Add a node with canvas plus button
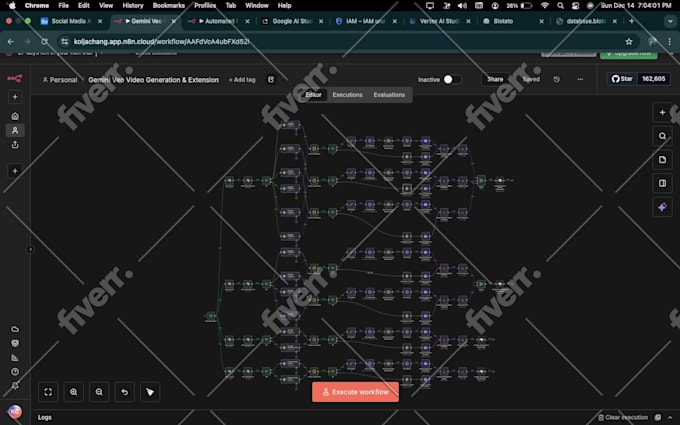The image size is (680, 425). tap(662, 113)
